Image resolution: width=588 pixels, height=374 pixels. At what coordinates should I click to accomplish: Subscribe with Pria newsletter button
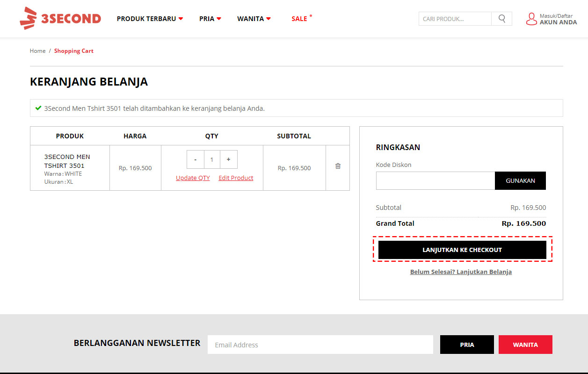pyautogui.click(x=467, y=345)
